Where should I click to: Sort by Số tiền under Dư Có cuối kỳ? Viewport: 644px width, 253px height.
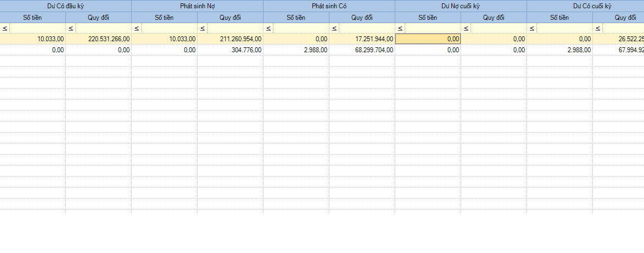(560, 17)
